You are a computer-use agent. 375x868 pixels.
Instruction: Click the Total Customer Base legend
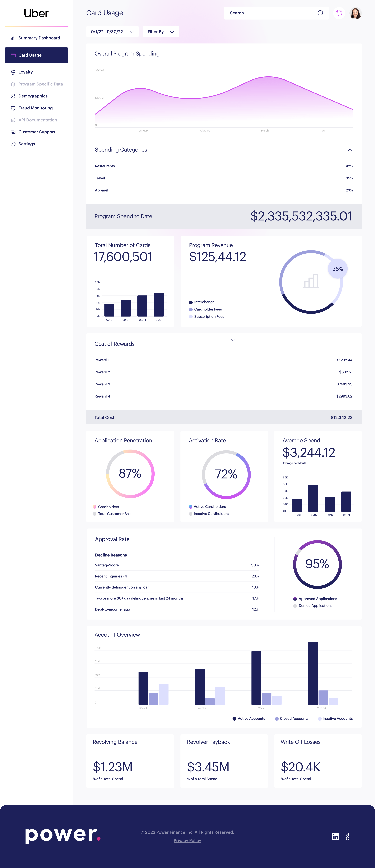(112, 514)
